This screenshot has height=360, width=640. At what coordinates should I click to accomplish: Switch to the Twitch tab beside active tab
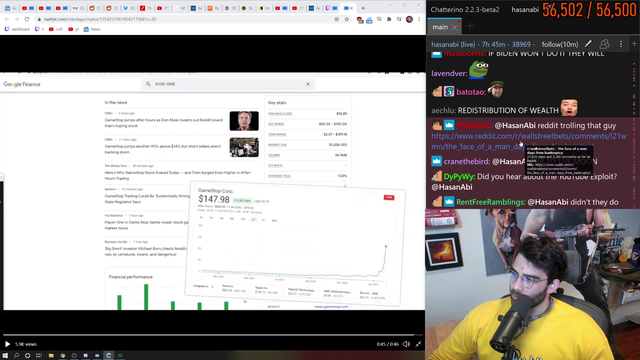(331, 8)
